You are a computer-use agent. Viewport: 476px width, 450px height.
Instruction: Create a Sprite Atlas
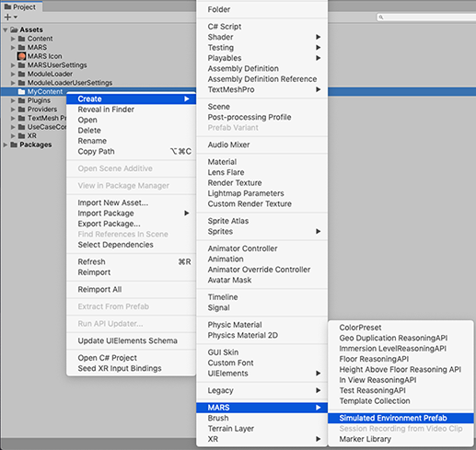tap(262, 221)
